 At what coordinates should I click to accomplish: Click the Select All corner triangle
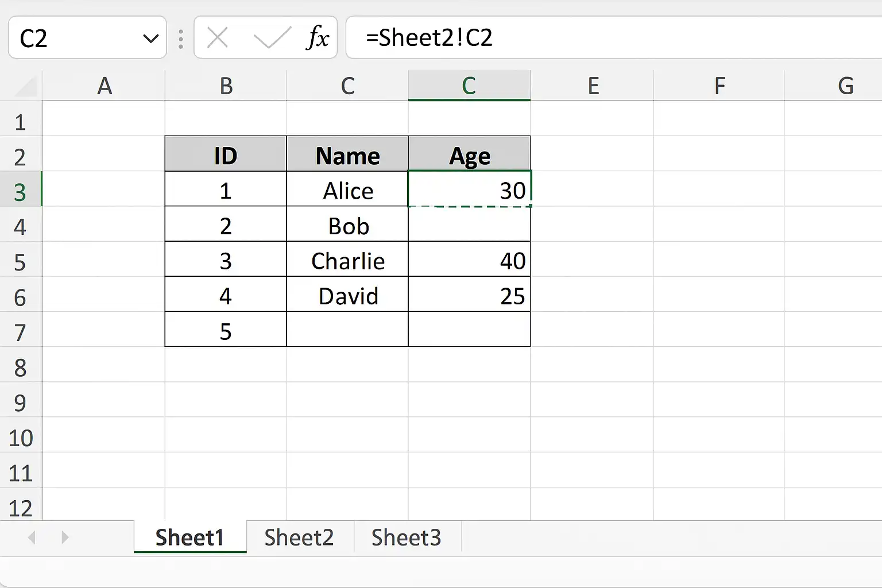(x=26, y=86)
